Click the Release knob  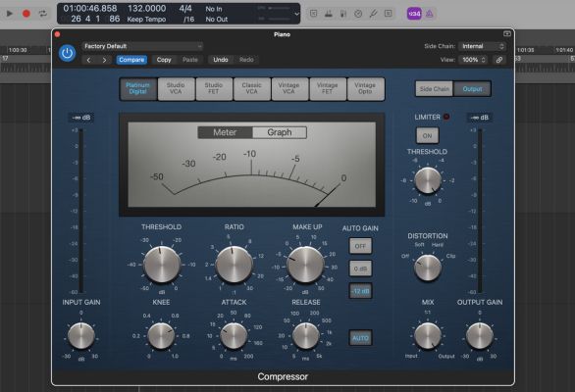(306, 336)
